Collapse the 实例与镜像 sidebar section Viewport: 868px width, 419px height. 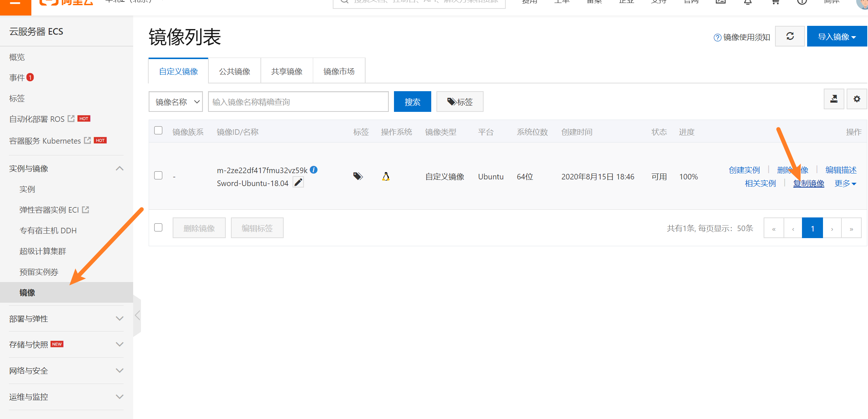point(119,168)
